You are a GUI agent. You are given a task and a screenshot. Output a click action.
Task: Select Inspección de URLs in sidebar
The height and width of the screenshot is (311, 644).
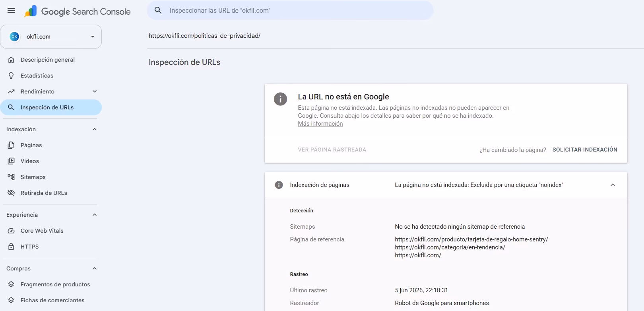(x=51, y=107)
